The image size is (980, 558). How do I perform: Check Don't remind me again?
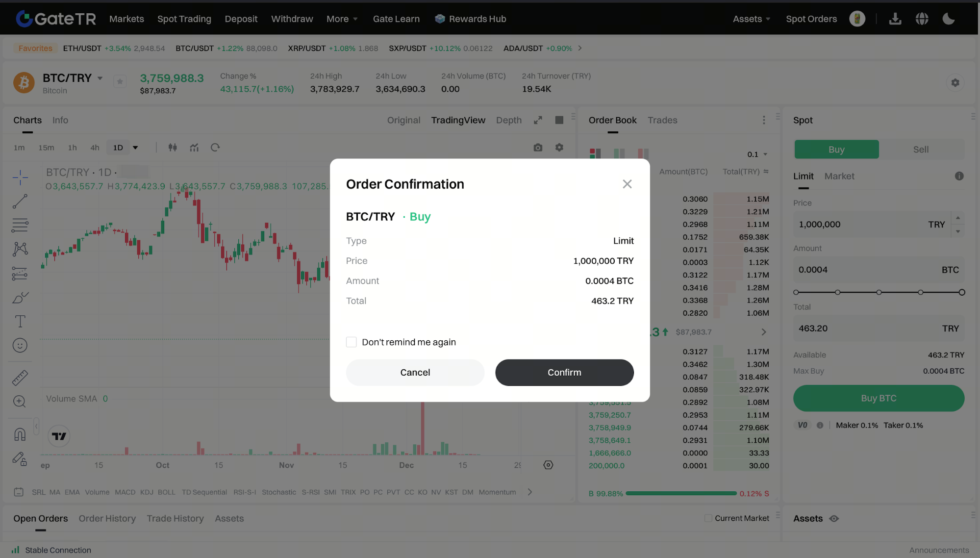(352, 342)
